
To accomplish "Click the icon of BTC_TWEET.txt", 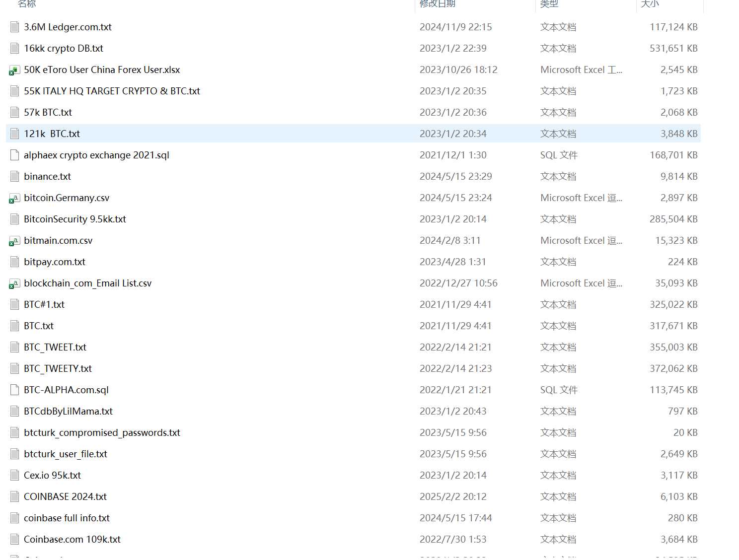I will (14, 347).
